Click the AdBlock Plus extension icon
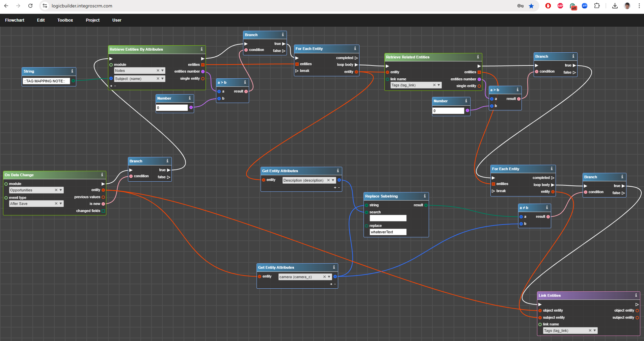The width and height of the screenshot is (644, 341). tap(560, 6)
